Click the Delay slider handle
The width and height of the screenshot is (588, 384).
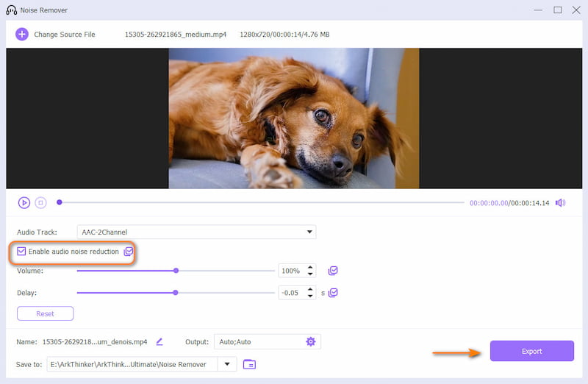(x=176, y=293)
